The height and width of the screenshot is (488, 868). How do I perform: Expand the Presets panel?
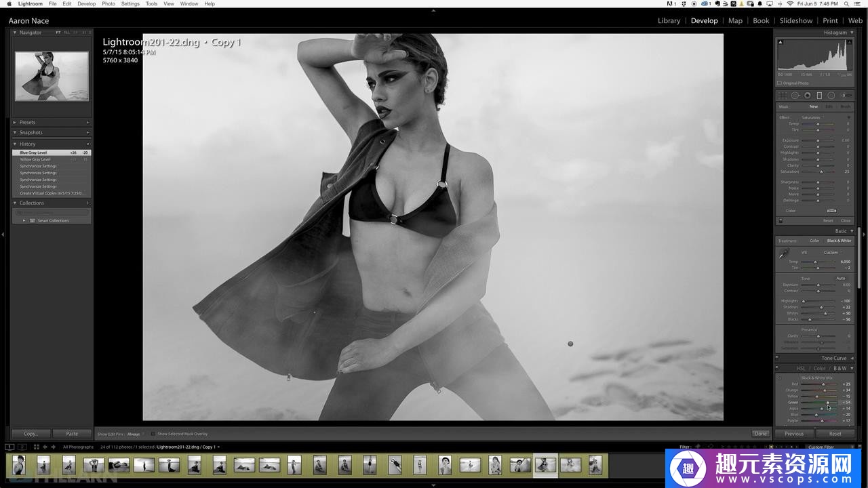(x=15, y=123)
